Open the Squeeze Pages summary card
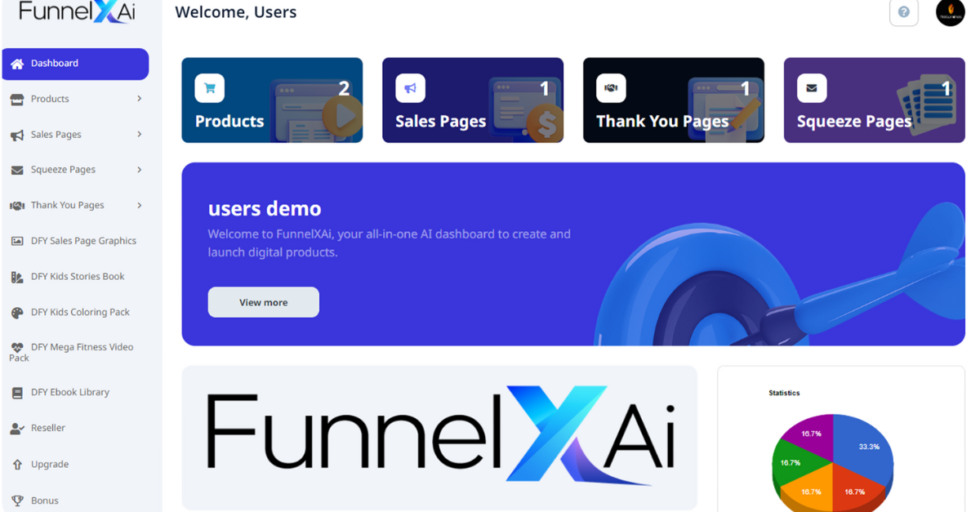980x512 pixels. 875,100
